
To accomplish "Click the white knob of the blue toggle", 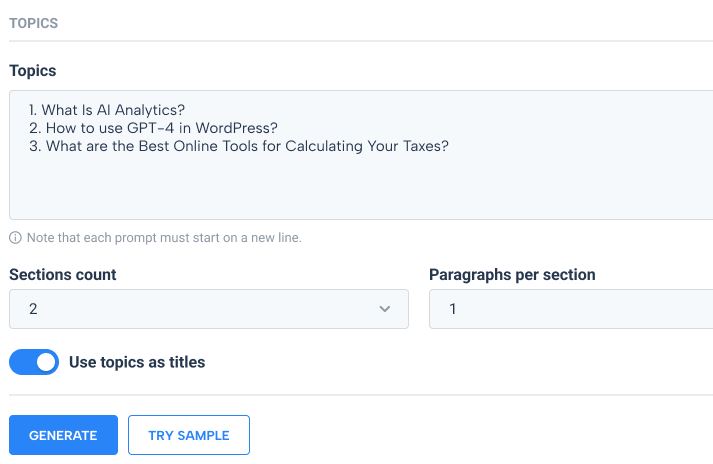I will [46, 362].
